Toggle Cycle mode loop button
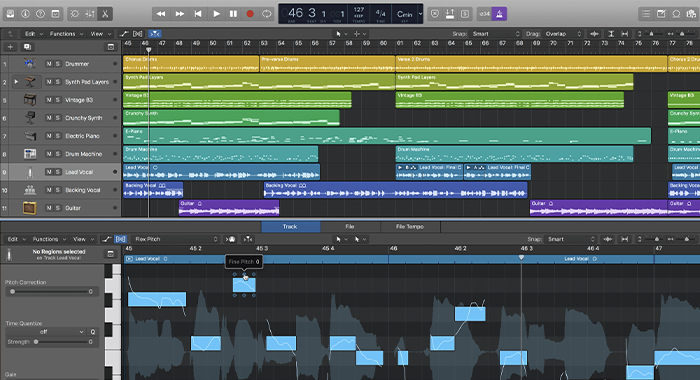This screenshot has width=700, height=380. coord(267,14)
